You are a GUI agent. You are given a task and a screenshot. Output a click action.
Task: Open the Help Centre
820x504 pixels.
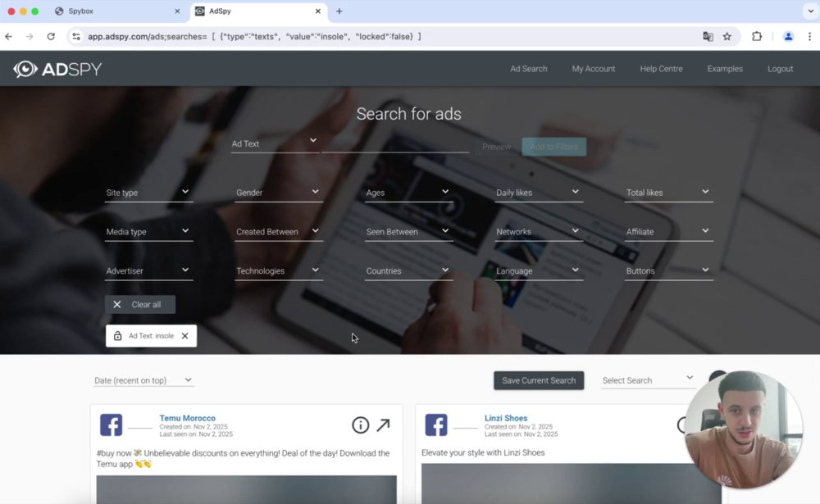pyautogui.click(x=661, y=69)
